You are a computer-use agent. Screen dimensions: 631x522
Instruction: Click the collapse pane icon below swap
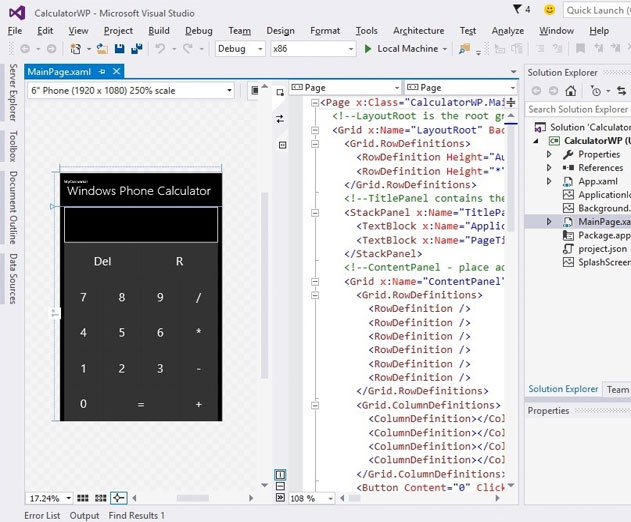tap(283, 145)
